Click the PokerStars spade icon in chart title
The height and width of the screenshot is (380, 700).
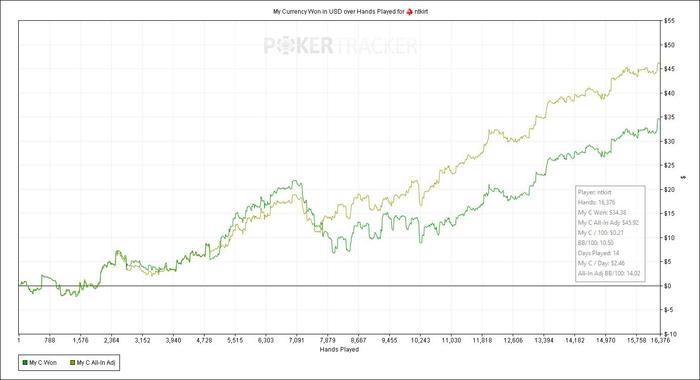409,12
